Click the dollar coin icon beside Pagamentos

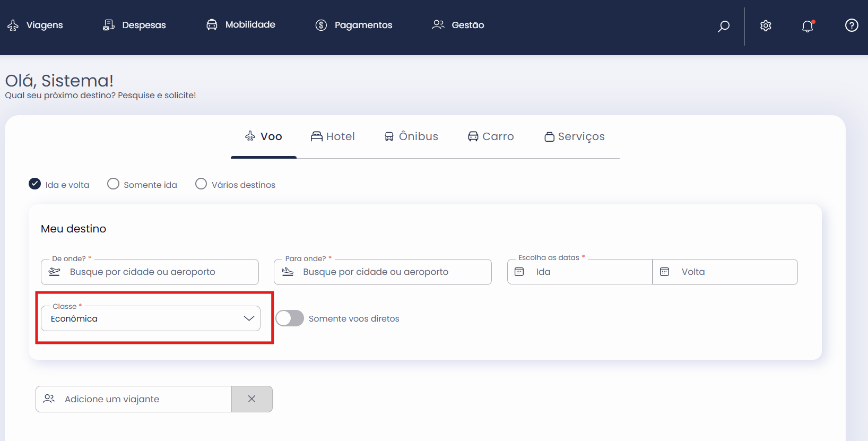pyautogui.click(x=321, y=25)
